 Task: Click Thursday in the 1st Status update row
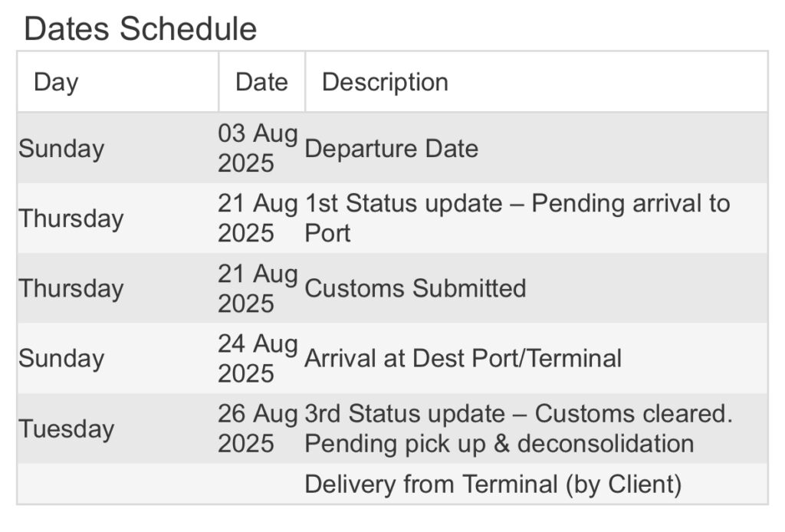[71, 218]
